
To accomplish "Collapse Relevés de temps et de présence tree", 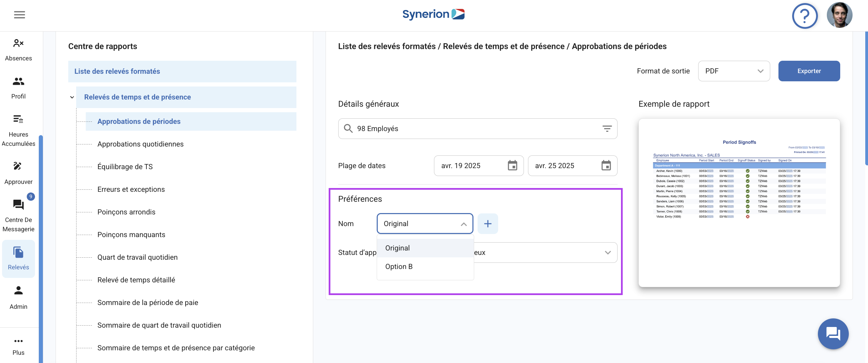I will [x=72, y=97].
